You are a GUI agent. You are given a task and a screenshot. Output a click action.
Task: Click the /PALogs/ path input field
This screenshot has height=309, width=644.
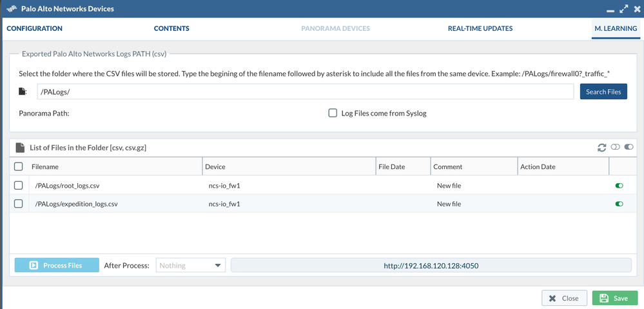pyautogui.click(x=305, y=92)
